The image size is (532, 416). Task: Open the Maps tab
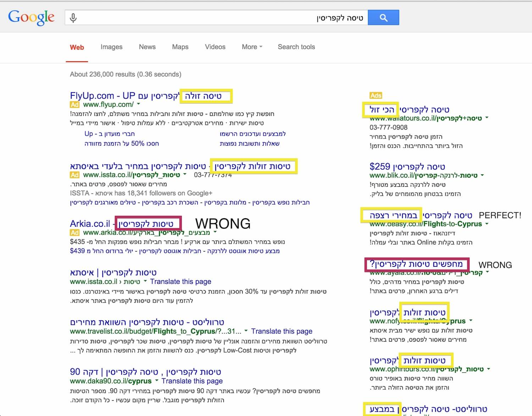coord(180,47)
